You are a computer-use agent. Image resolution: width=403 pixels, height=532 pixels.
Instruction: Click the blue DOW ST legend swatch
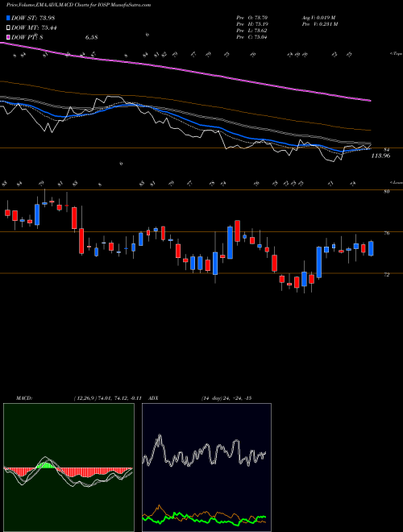pos(8,18)
